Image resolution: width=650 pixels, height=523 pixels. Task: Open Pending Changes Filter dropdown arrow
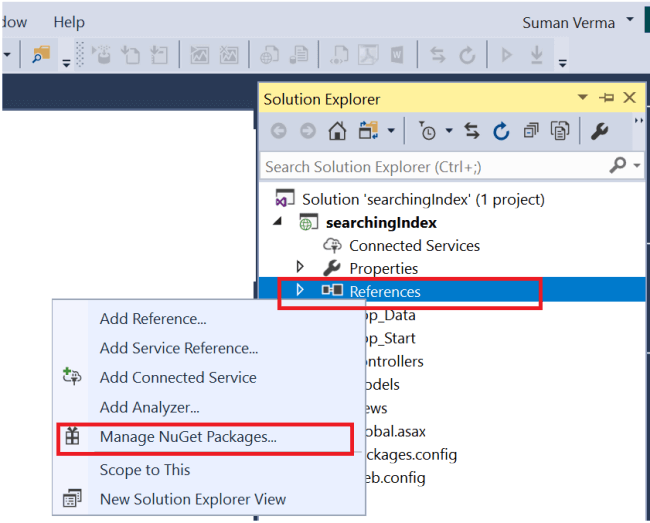click(449, 131)
